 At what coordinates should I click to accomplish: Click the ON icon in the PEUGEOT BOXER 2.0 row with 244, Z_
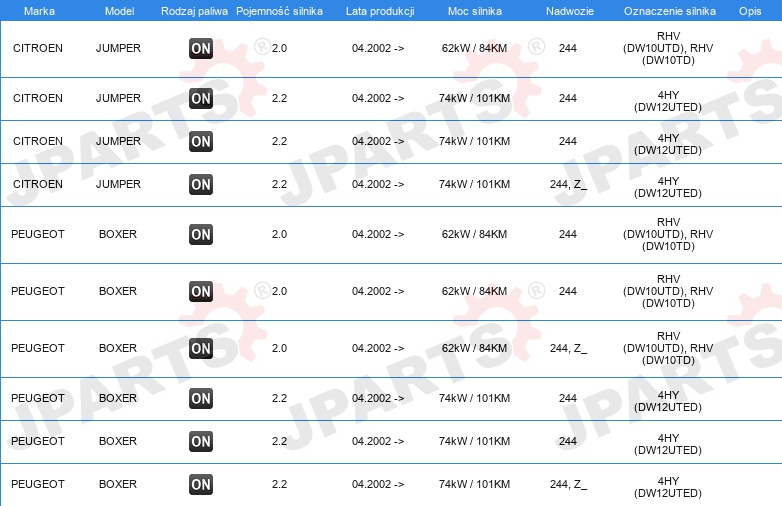tap(201, 348)
